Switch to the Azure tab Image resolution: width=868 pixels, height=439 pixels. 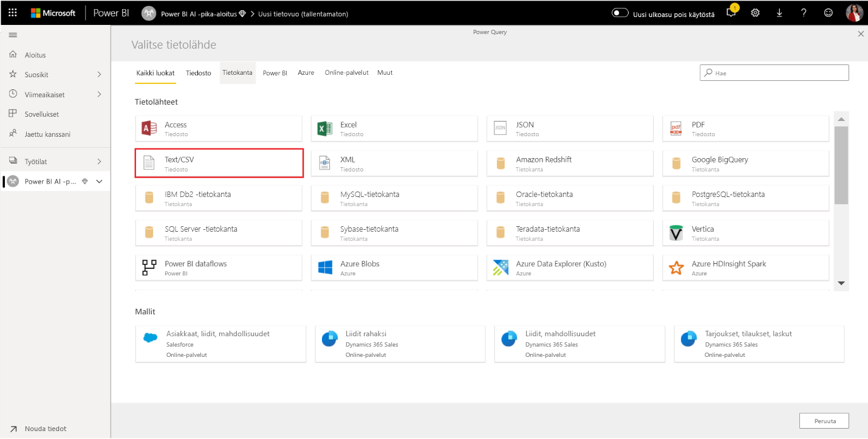(x=306, y=73)
